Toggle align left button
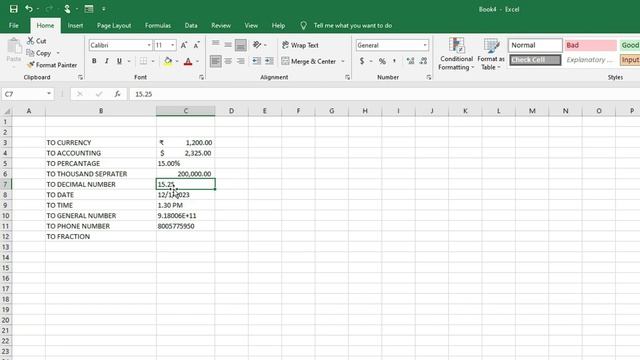Image resolution: width=640 pixels, height=360 pixels. [x=216, y=61]
